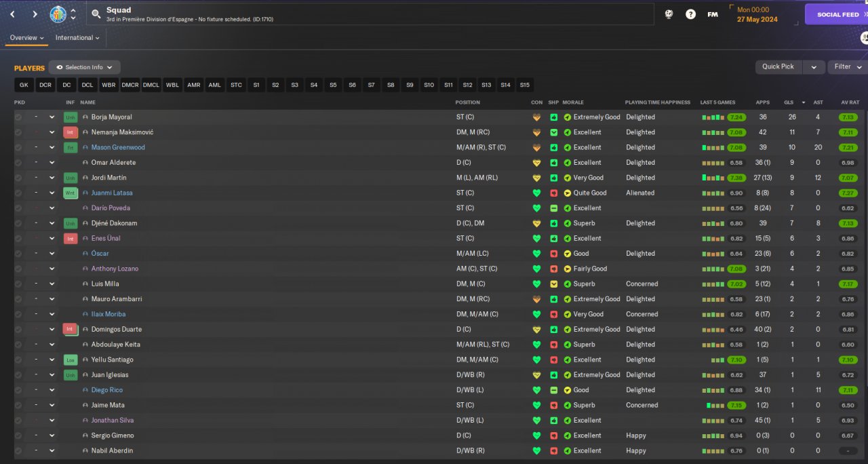Click Domingos Duarte's Int status badge
Image resolution: width=868 pixels, height=464 pixels.
pos(70,330)
